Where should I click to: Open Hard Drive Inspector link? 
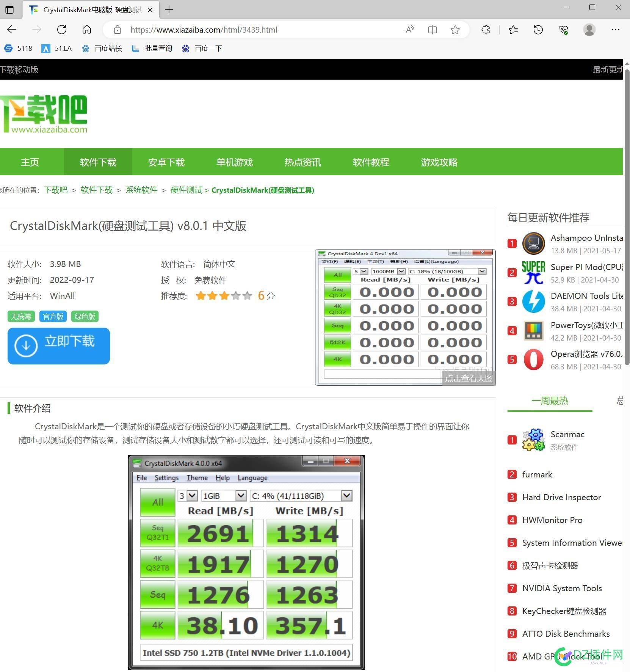click(x=561, y=497)
